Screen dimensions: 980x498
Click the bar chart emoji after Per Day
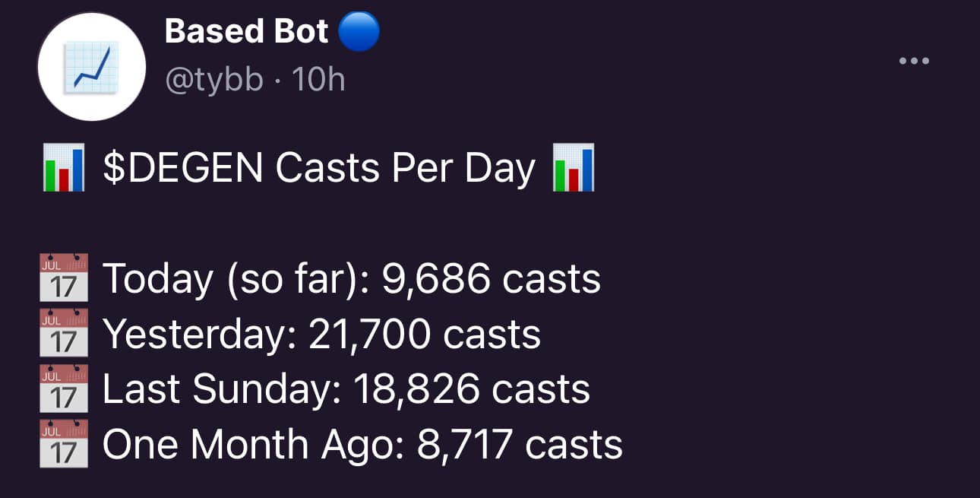coord(574,168)
